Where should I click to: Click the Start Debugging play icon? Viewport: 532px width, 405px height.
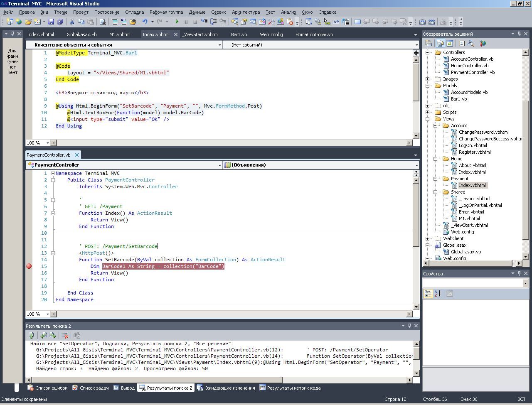click(177, 22)
